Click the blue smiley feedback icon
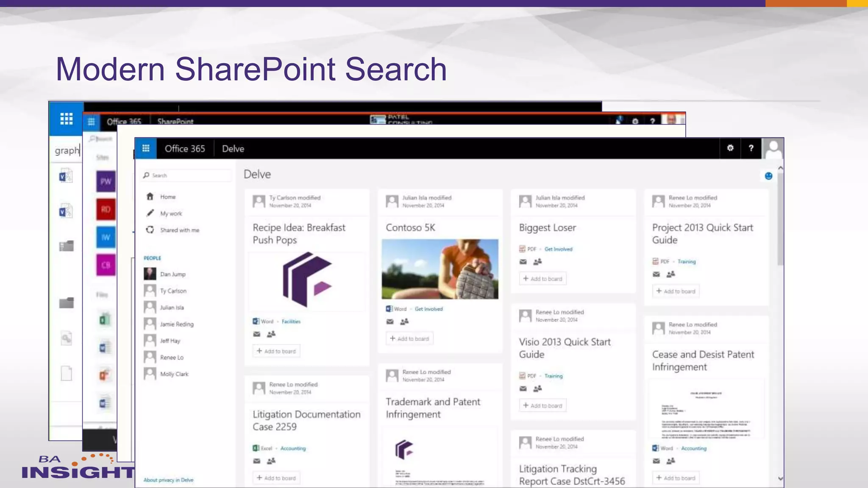The width and height of the screenshot is (868, 488). (x=768, y=176)
